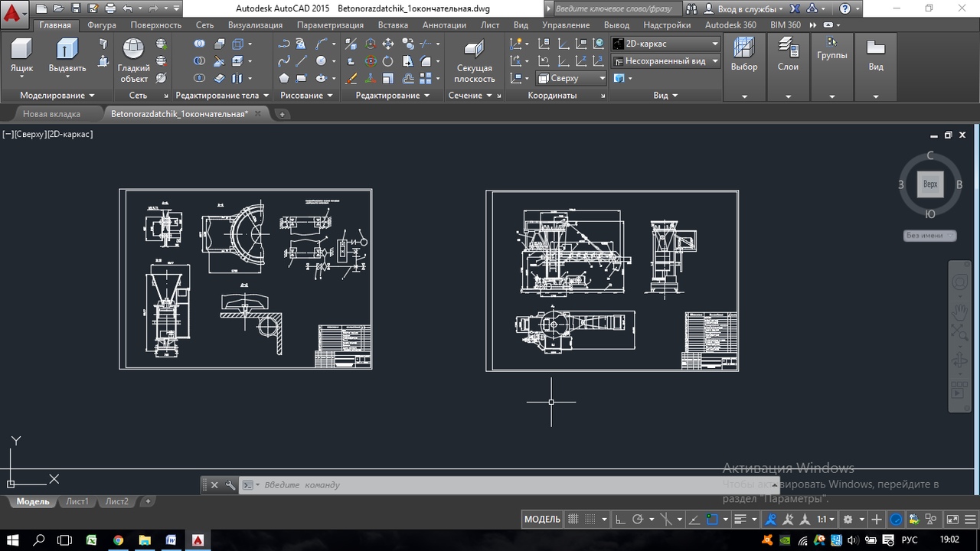Open Windows Start menu
The height and width of the screenshot is (551, 980).
coord(14,540)
